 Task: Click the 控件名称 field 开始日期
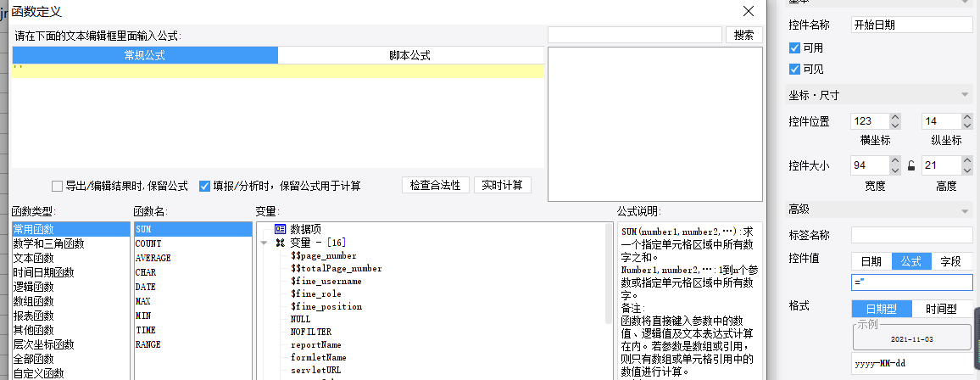(912, 25)
